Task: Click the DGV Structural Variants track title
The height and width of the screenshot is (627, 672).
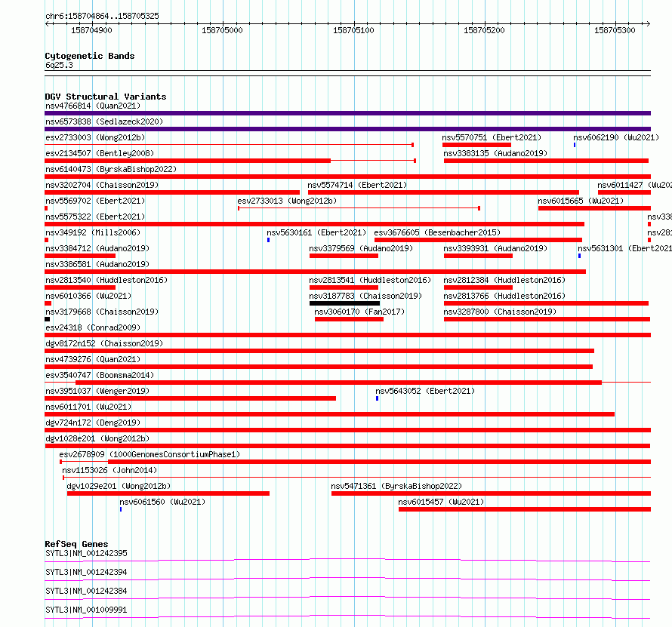Action: coord(106,97)
